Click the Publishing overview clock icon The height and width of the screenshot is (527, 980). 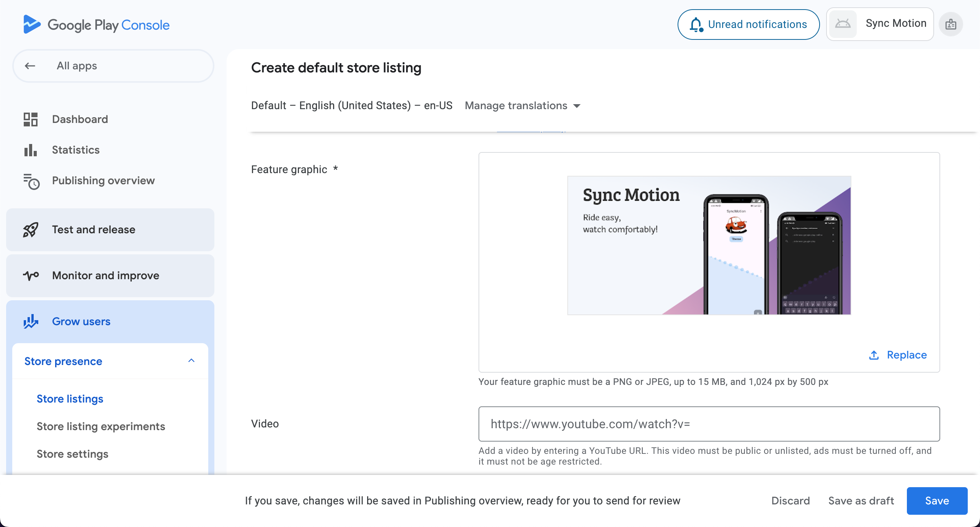31,181
